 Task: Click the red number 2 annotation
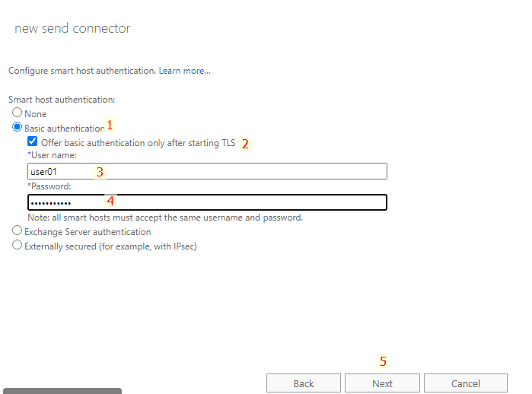[x=245, y=143]
